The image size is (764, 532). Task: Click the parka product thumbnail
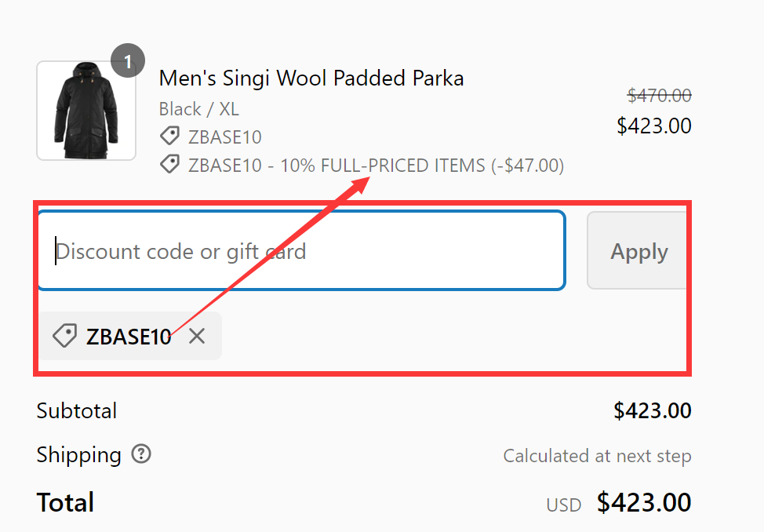(x=86, y=110)
